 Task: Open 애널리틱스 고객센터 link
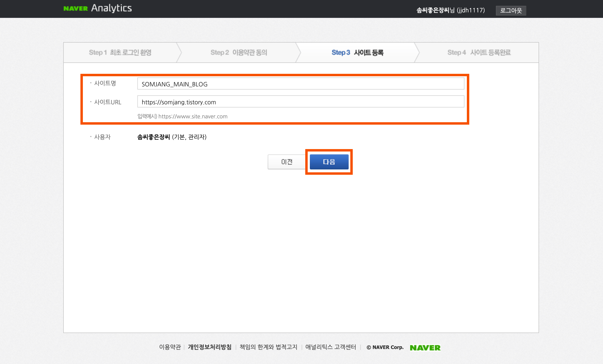tap(331, 347)
